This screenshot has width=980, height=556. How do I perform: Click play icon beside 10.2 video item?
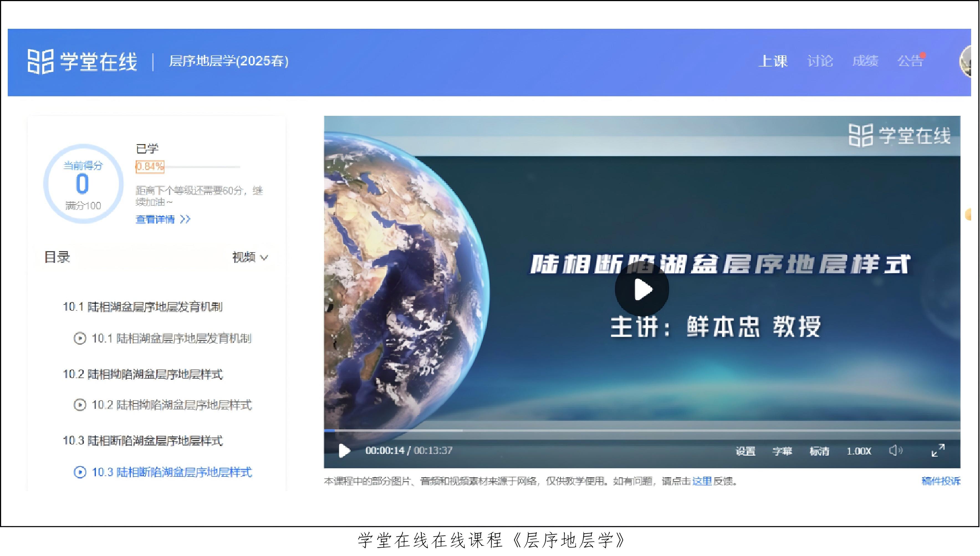(80, 405)
